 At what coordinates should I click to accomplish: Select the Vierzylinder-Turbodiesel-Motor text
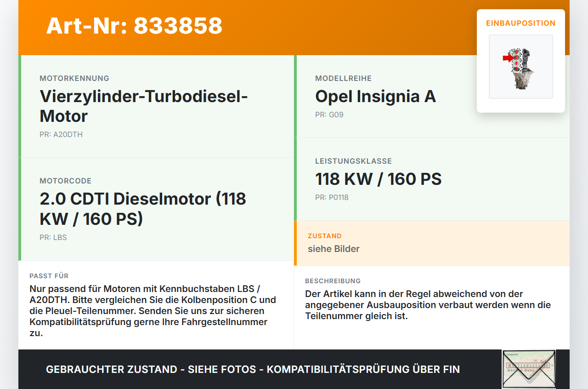pyautogui.click(x=144, y=106)
